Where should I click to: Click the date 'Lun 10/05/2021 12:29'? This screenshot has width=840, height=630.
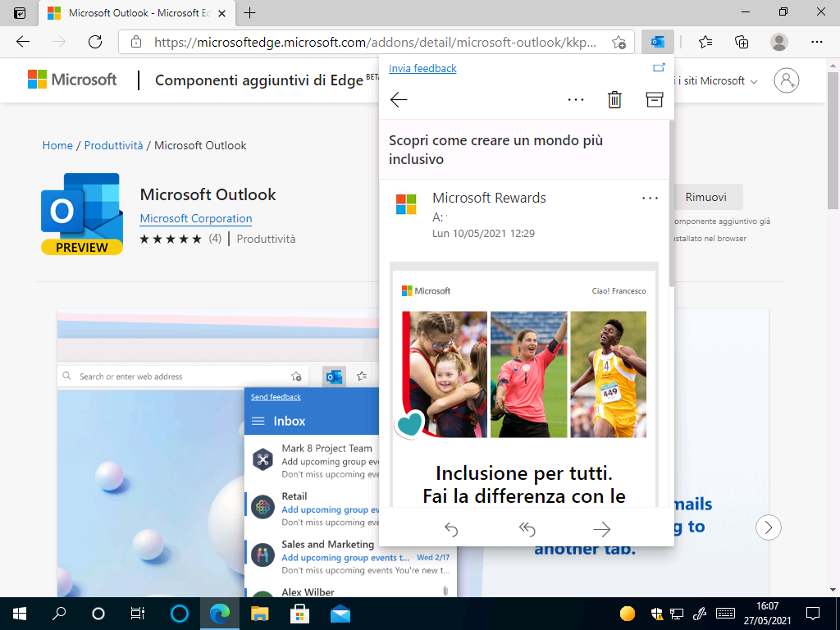(483, 234)
